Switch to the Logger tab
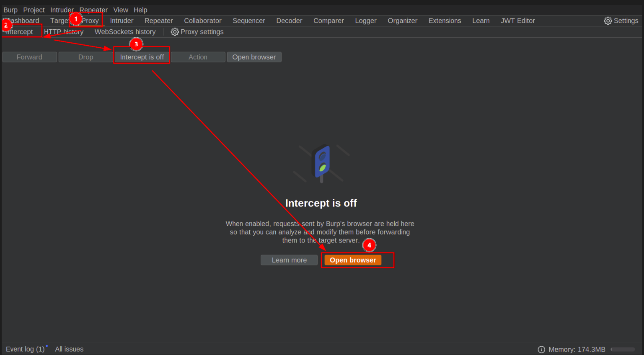Viewport: 644px width, 355px height. [x=366, y=21]
